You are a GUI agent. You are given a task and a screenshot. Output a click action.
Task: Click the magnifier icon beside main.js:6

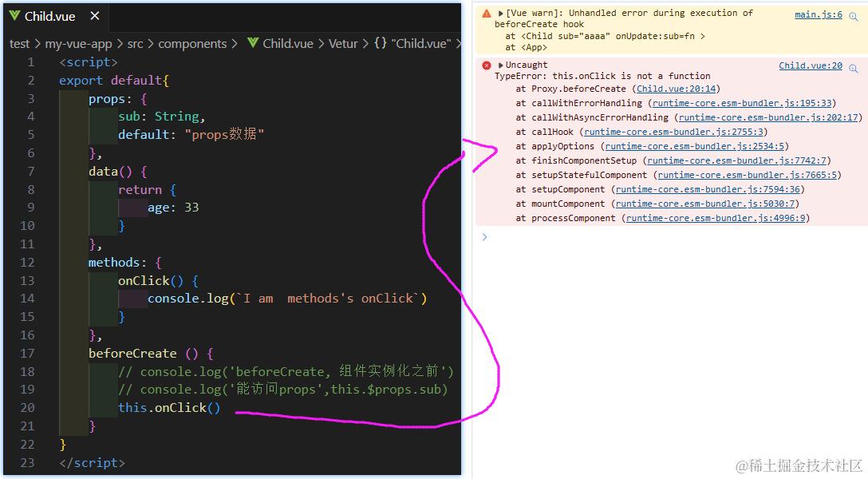(x=854, y=17)
